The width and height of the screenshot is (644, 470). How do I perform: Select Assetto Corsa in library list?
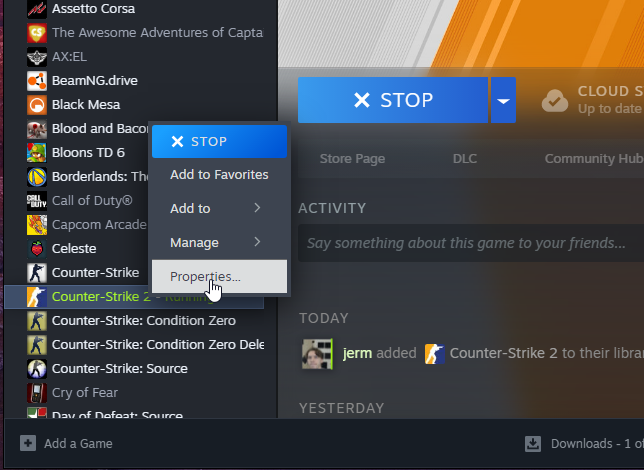(93, 9)
